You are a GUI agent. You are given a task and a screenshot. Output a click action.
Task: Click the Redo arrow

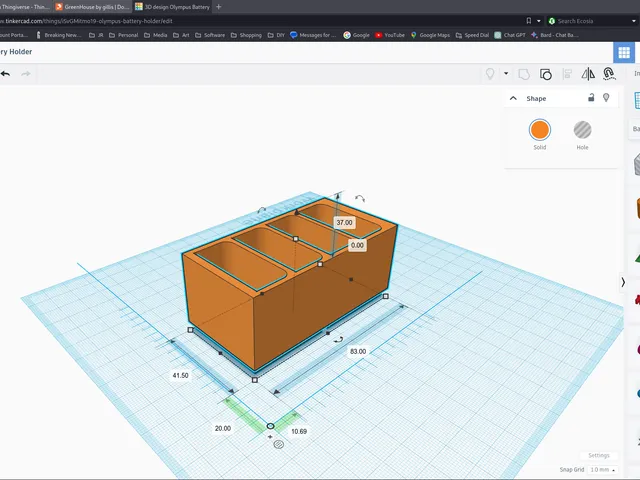(x=26, y=74)
